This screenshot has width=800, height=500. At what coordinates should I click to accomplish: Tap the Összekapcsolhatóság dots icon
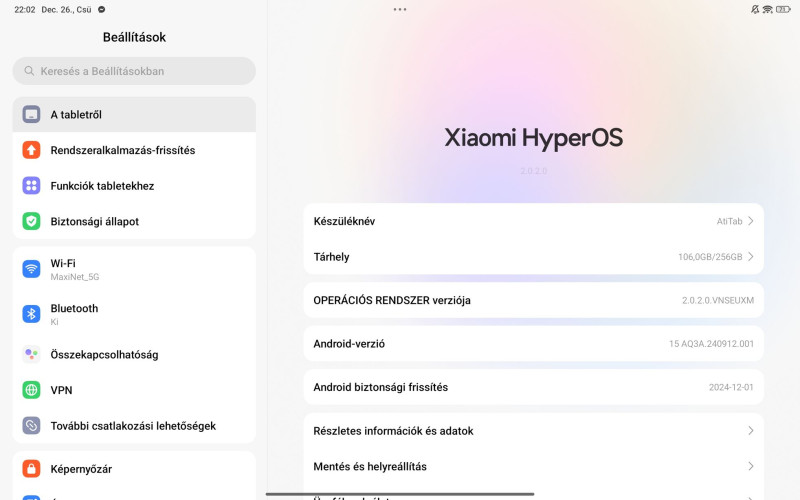click(31, 354)
